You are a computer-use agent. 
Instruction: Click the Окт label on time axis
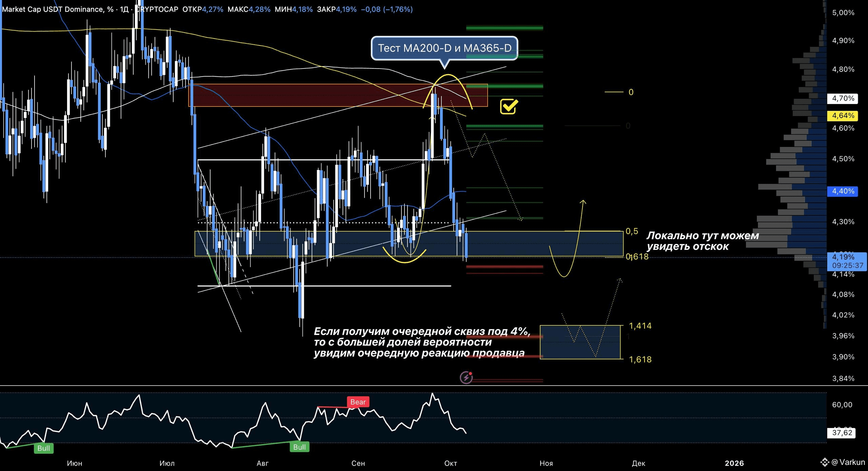tap(450, 463)
